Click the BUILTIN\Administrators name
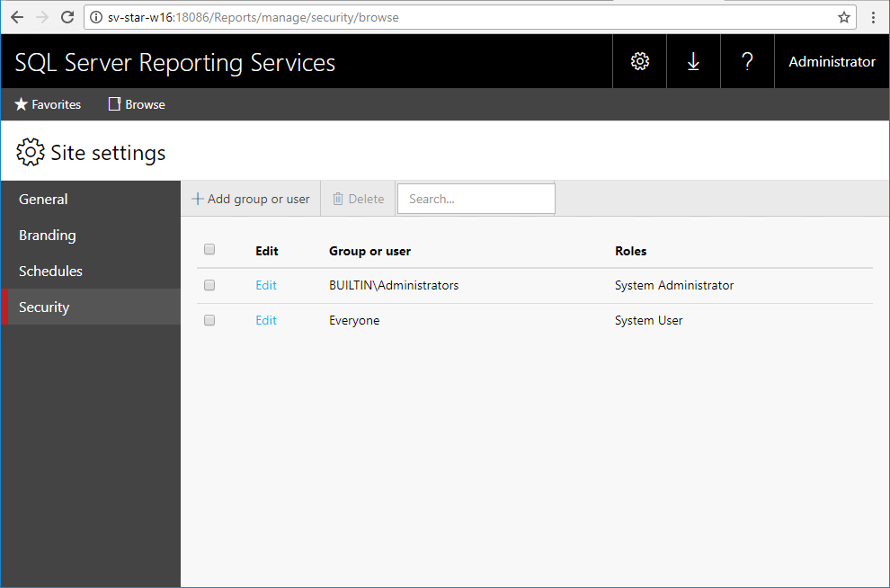Viewport: 890px width, 588px height. coord(394,285)
